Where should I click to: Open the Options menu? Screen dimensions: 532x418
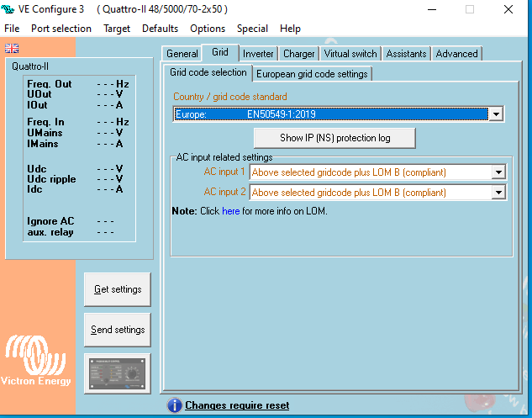(x=208, y=29)
